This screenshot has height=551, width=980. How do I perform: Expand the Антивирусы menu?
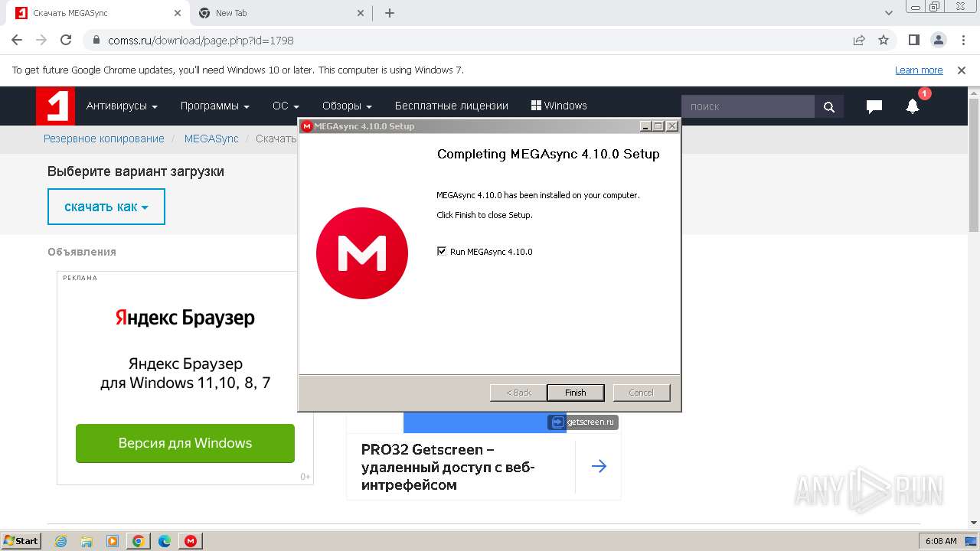click(122, 106)
